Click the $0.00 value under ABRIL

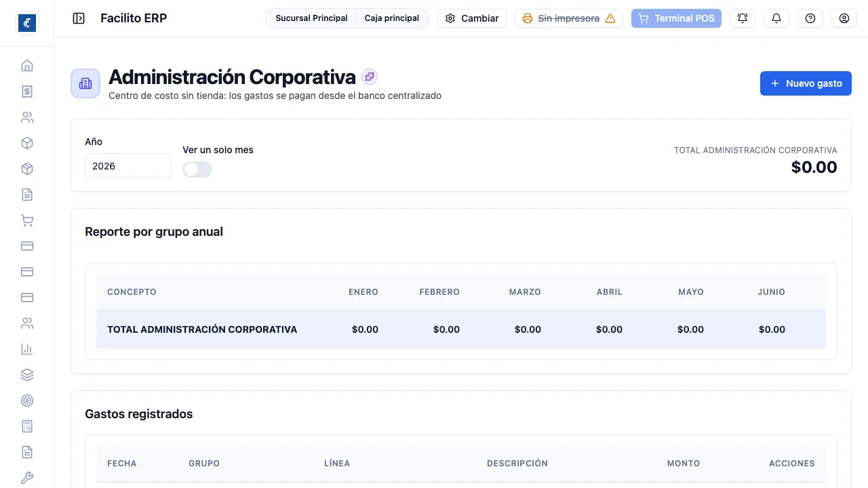coord(609,329)
